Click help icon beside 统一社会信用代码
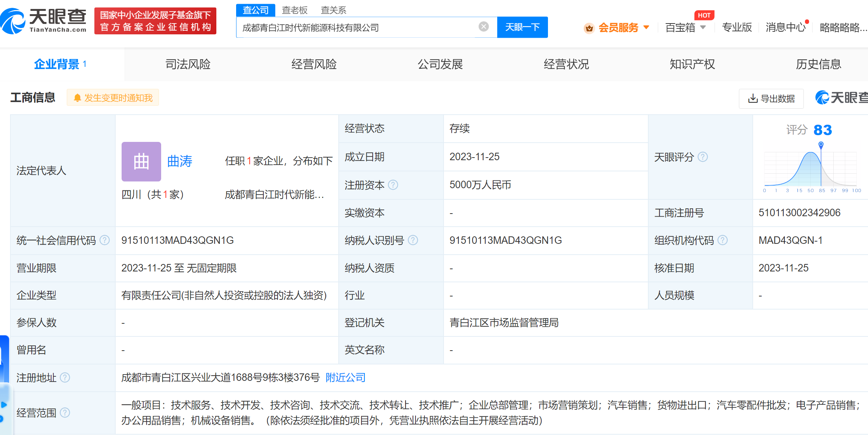868x435 pixels. (x=105, y=240)
